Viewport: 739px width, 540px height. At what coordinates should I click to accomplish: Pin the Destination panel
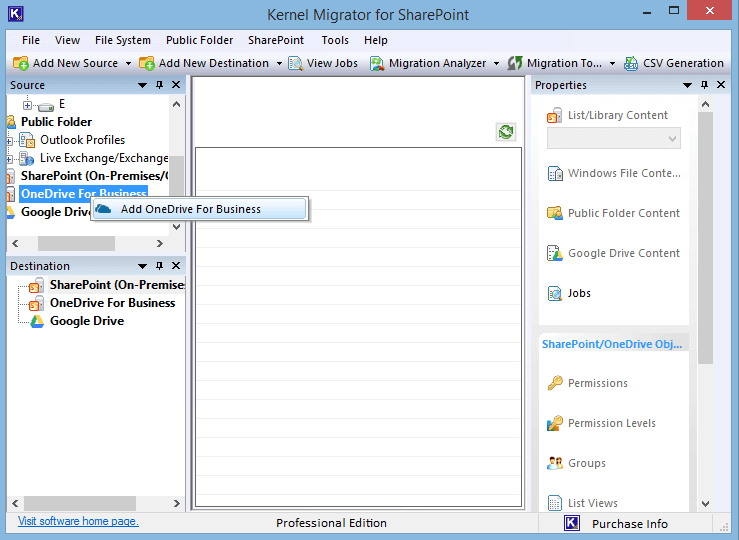(x=159, y=266)
